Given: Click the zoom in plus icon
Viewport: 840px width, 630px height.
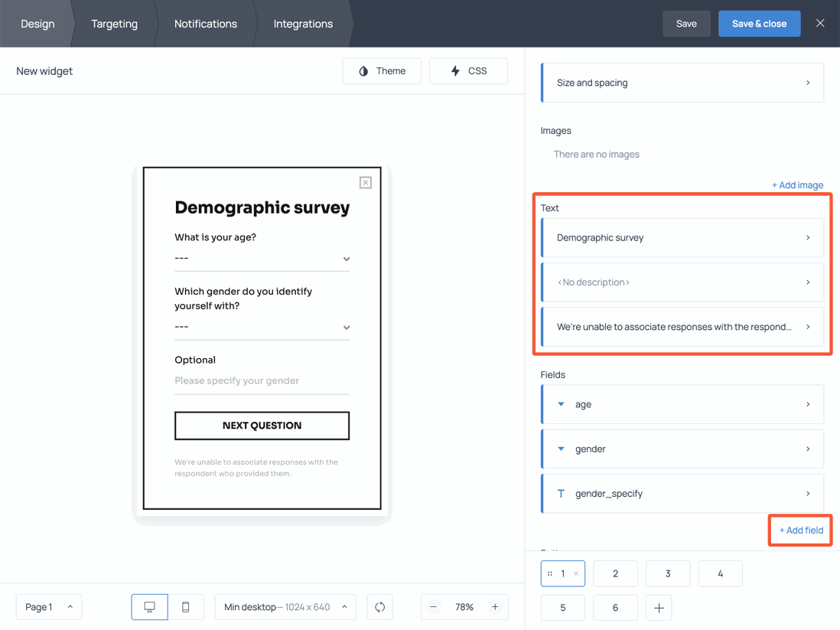Looking at the screenshot, I should [496, 606].
